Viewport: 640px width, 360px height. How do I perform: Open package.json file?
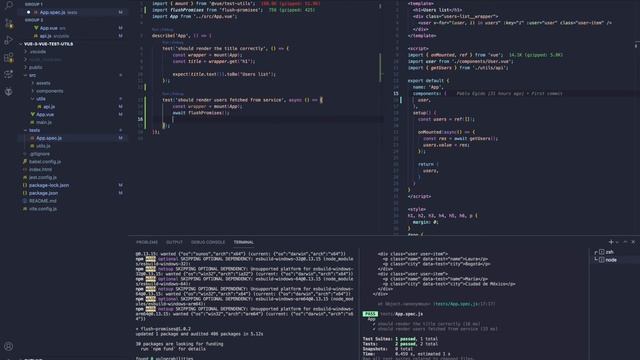(x=43, y=193)
